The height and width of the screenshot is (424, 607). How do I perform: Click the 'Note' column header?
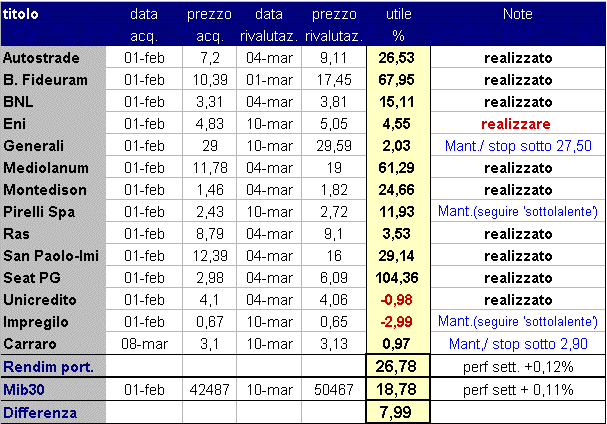[x=518, y=14]
